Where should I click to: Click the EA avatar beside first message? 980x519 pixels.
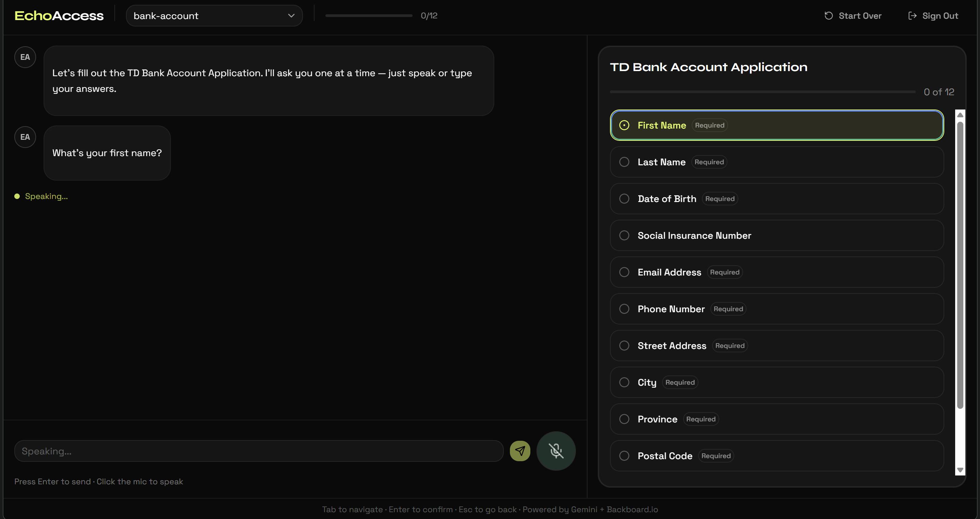click(x=25, y=57)
